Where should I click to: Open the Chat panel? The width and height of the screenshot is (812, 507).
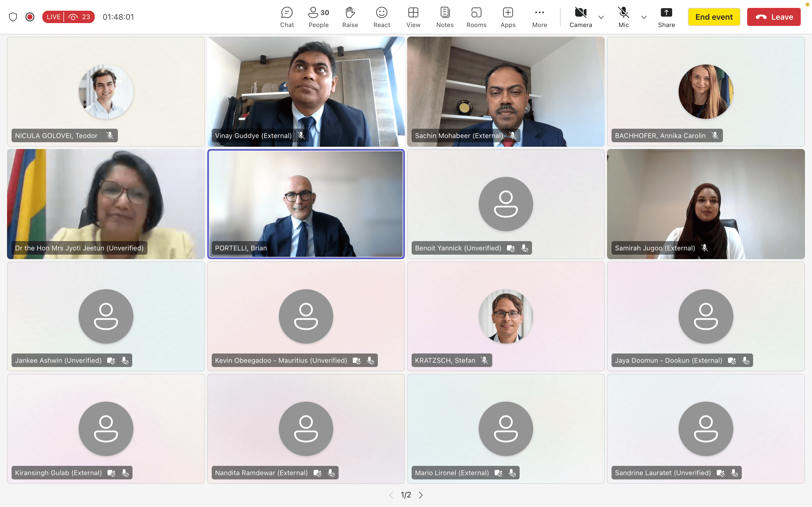[x=287, y=17]
